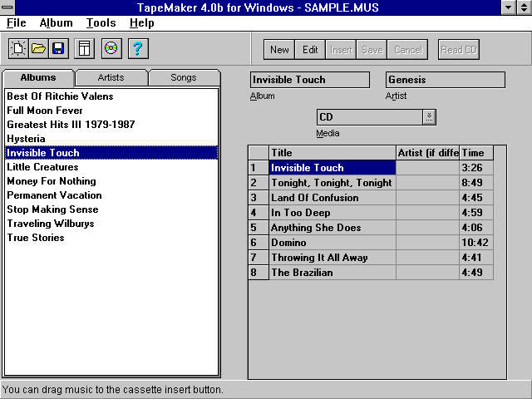The height and width of the screenshot is (399, 532).
Task: Open the Media dropdown arrow
Action: 429,117
